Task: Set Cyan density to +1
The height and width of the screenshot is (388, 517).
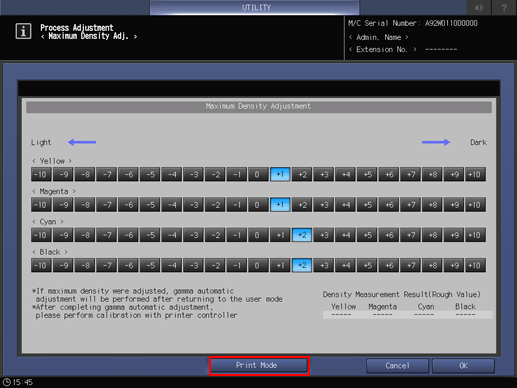Action: 280,235
